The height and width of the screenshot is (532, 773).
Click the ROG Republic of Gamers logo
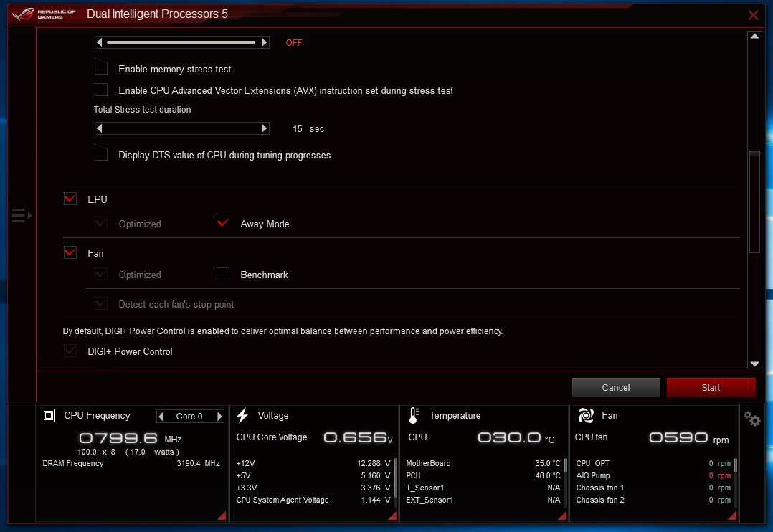(44, 14)
